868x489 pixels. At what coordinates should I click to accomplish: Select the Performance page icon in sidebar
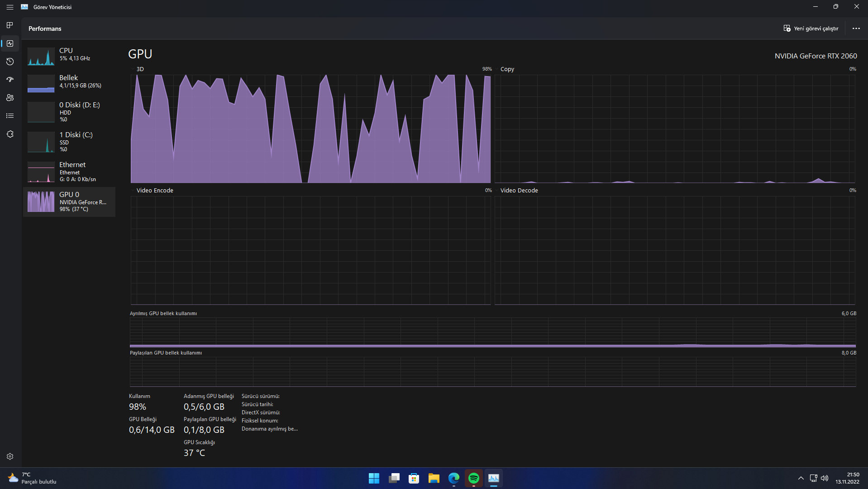10,43
